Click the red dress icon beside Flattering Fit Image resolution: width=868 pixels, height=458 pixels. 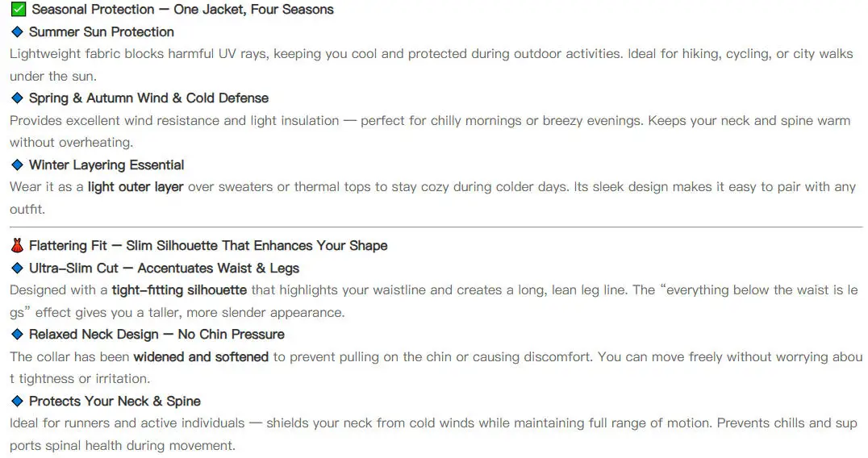point(17,246)
